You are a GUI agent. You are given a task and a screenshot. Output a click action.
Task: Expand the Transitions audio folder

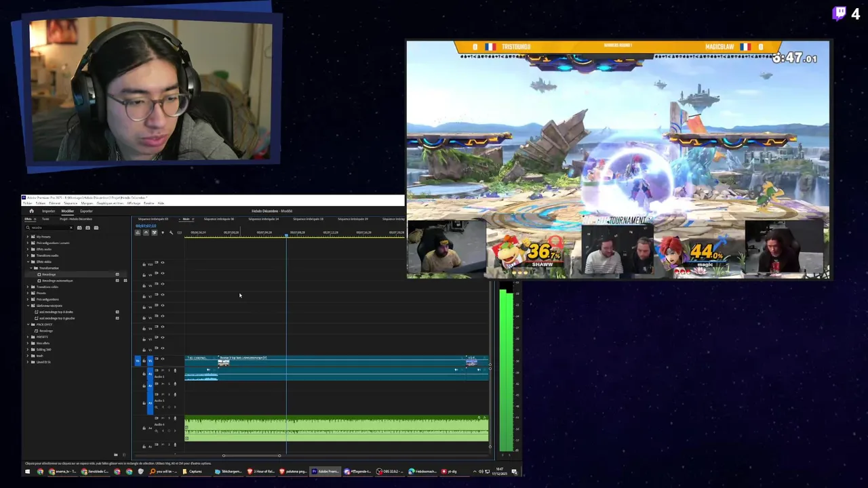tap(28, 256)
